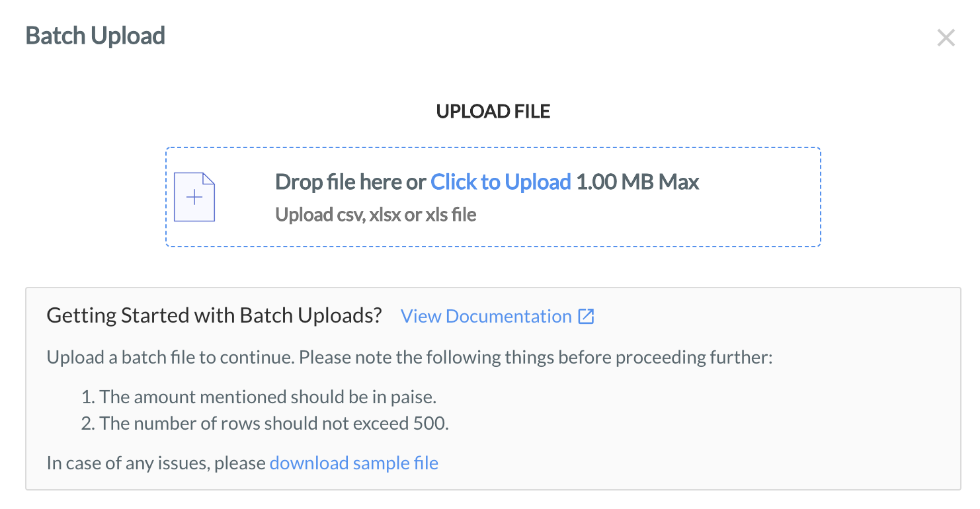Click the "Drop file here or" text

tap(350, 182)
